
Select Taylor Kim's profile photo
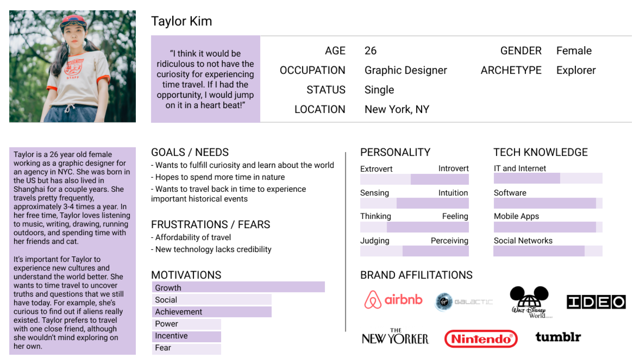(x=72, y=66)
